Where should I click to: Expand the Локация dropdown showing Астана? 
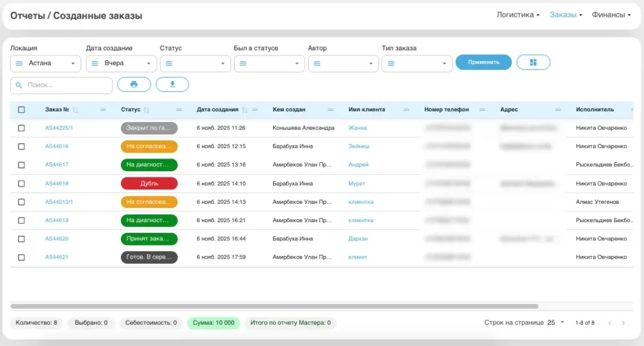pyautogui.click(x=46, y=64)
